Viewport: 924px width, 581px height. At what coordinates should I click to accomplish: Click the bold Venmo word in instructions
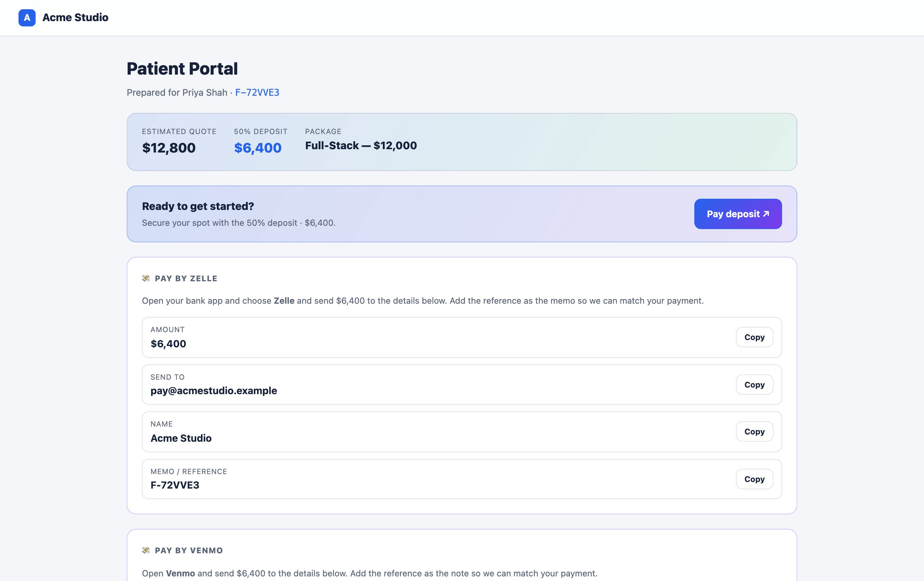[181, 573]
